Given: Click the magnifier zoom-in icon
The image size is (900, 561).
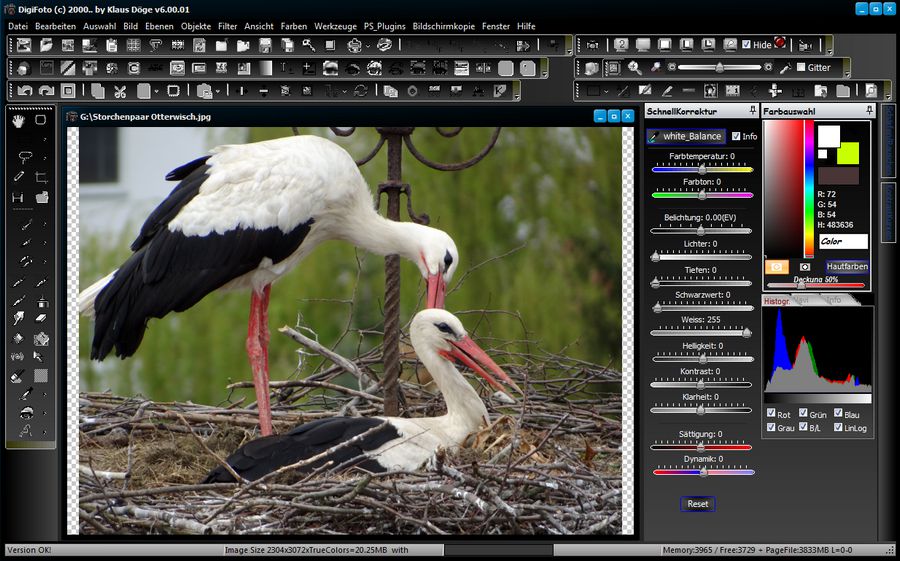Looking at the screenshot, I should pyautogui.click(x=634, y=68).
